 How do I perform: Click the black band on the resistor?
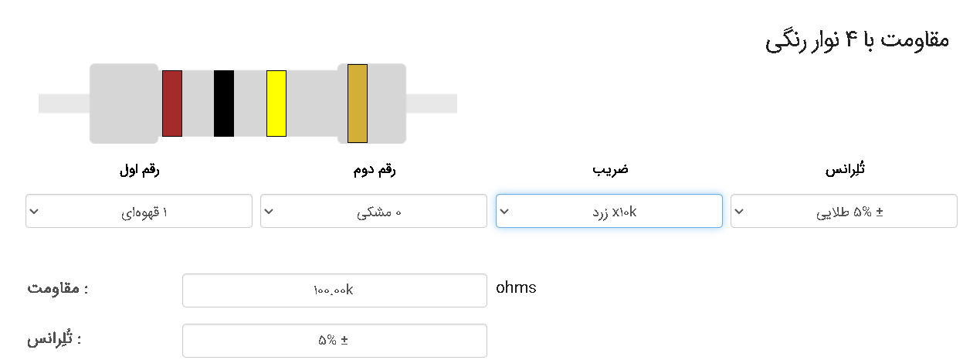[x=224, y=104]
